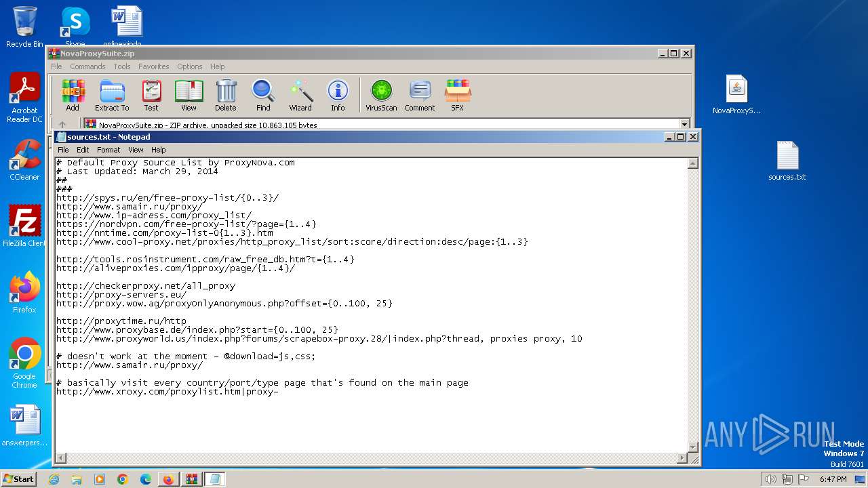
Task: Open Firefox from the taskbar
Action: (x=168, y=479)
